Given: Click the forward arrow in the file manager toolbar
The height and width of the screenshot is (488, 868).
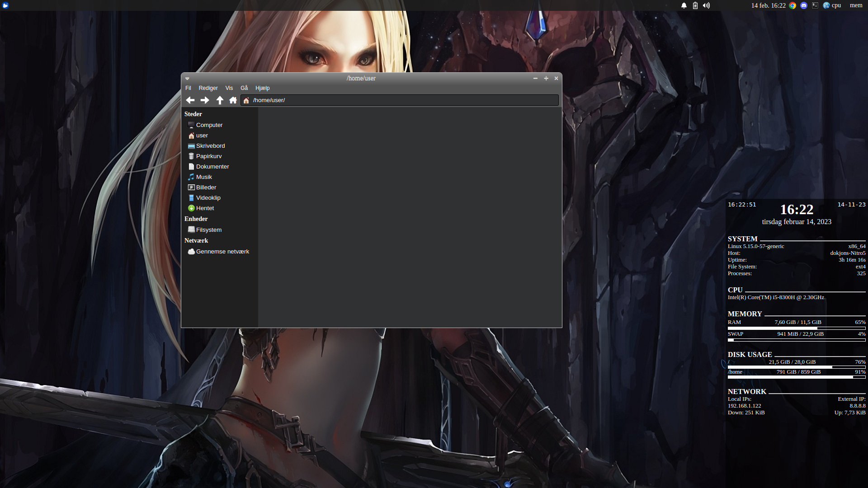Looking at the screenshot, I should coord(205,100).
